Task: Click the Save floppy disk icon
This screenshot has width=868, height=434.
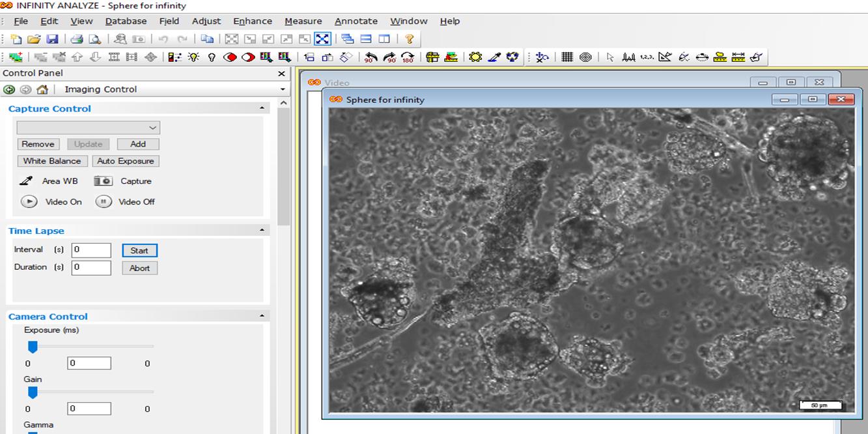Action: tap(52, 39)
